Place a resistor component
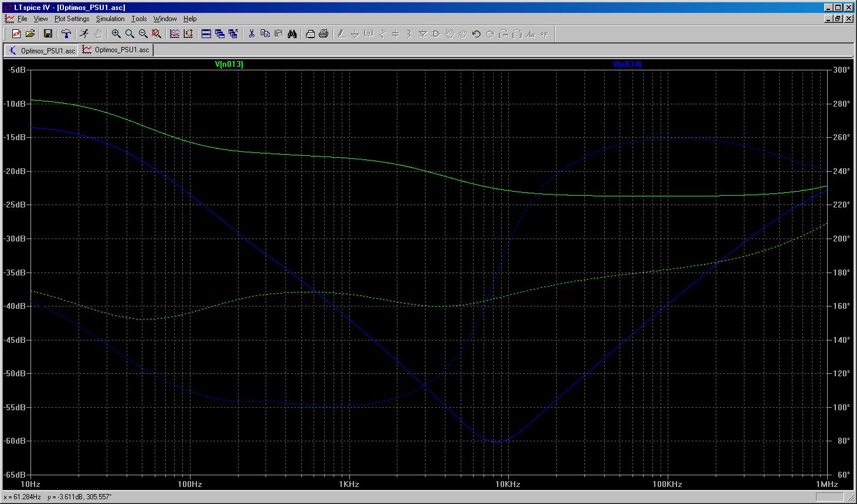Screen dimensions: 857x504 (x=382, y=34)
